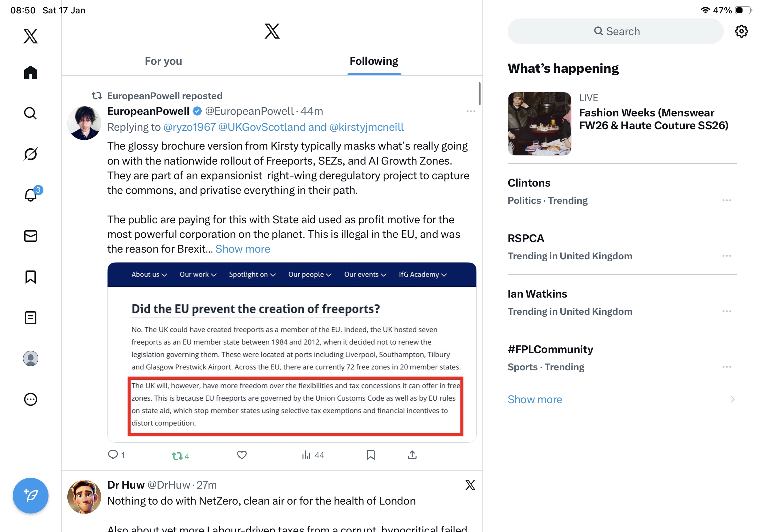The width and height of the screenshot is (762, 532).
Task: Share EuropeanPowell's post via share icon
Action: tap(412, 455)
